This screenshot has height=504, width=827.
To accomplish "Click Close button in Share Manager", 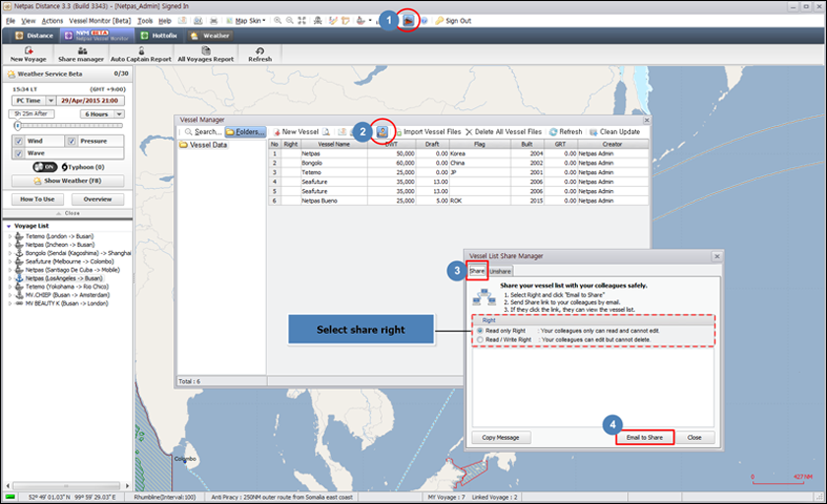I will coord(695,438).
